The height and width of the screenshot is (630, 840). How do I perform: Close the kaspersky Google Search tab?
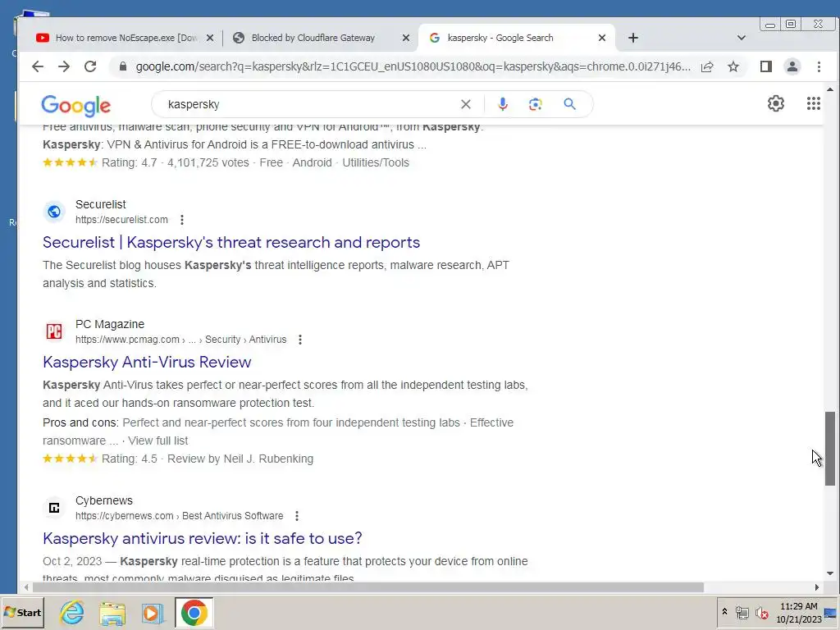click(x=601, y=38)
